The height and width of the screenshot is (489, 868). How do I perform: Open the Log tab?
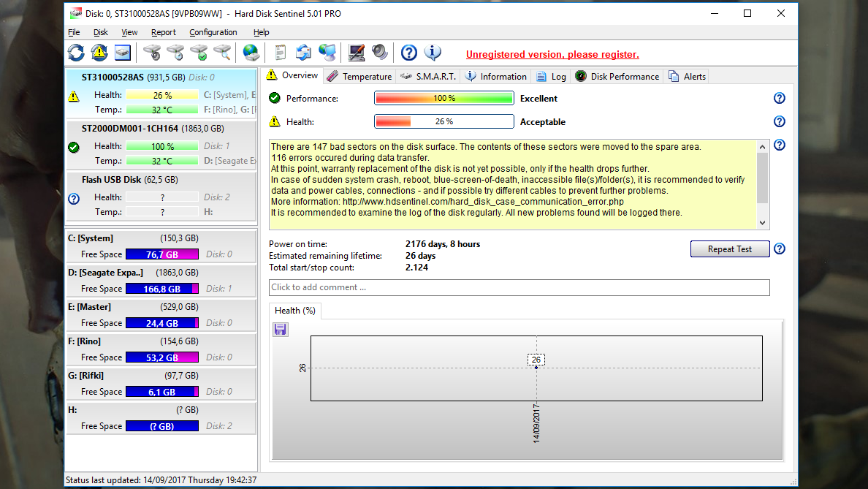[552, 77]
